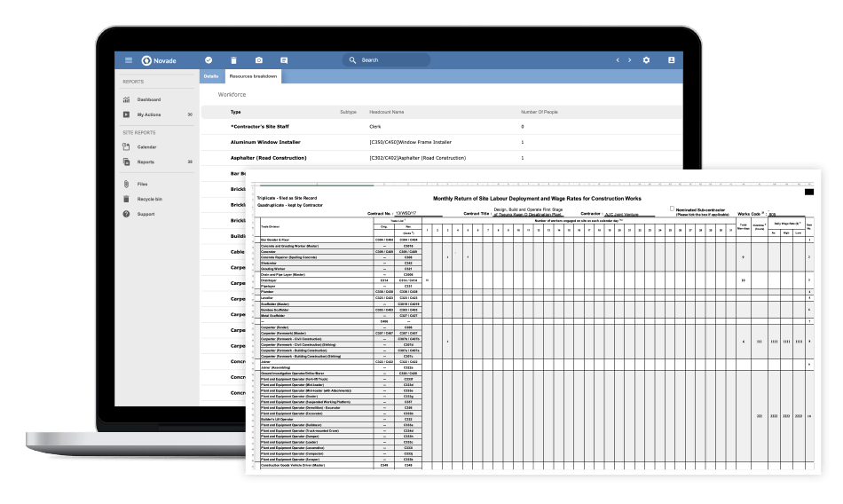The width and height of the screenshot is (843, 504).
Task: Select the Resources breakdown tab
Action: [x=253, y=76]
